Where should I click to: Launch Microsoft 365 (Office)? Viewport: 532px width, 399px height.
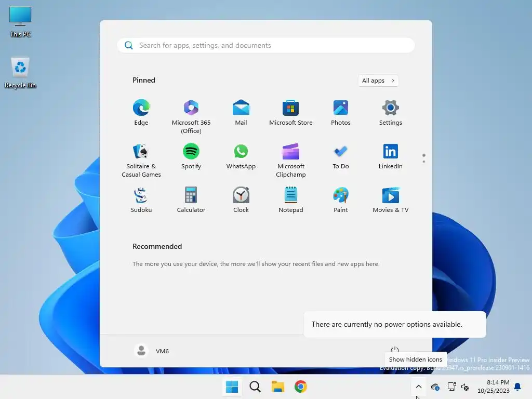pos(191,116)
